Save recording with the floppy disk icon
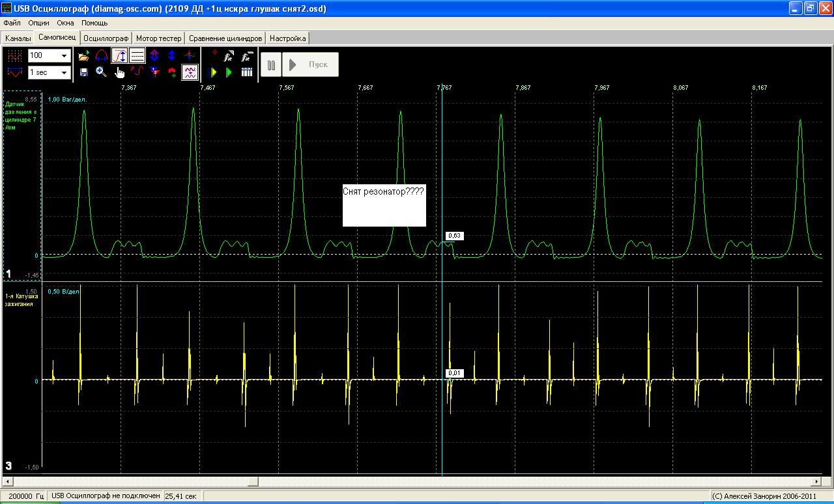Image resolution: width=834 pixels, height=504 pixels. [x=83, y=72]
